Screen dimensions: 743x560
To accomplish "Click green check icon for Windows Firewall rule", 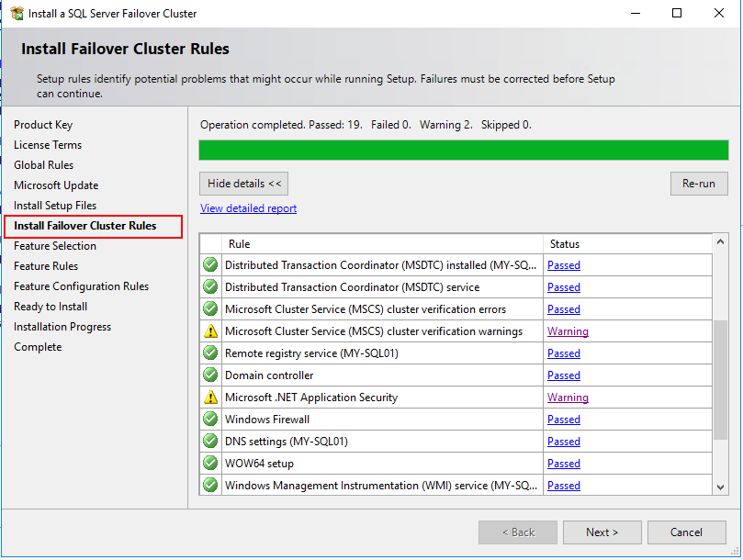I will [x=210, y=420].
